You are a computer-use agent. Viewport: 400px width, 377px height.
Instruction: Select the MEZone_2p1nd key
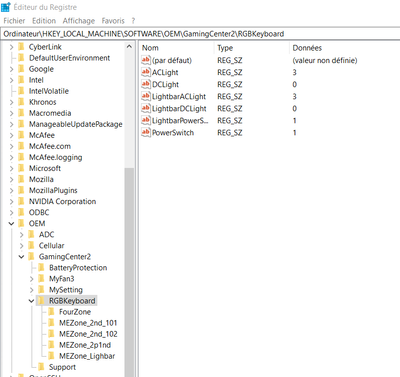click(85, 345)
